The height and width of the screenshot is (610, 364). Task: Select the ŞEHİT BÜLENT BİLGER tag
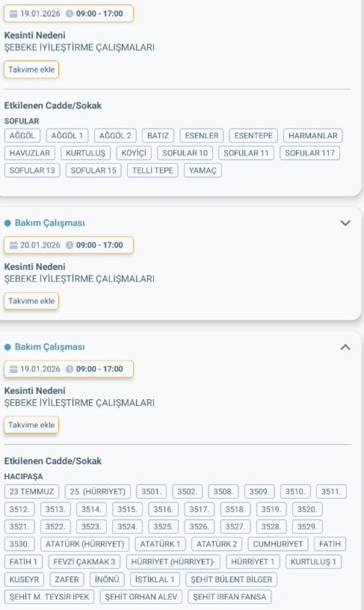(232, 579)
